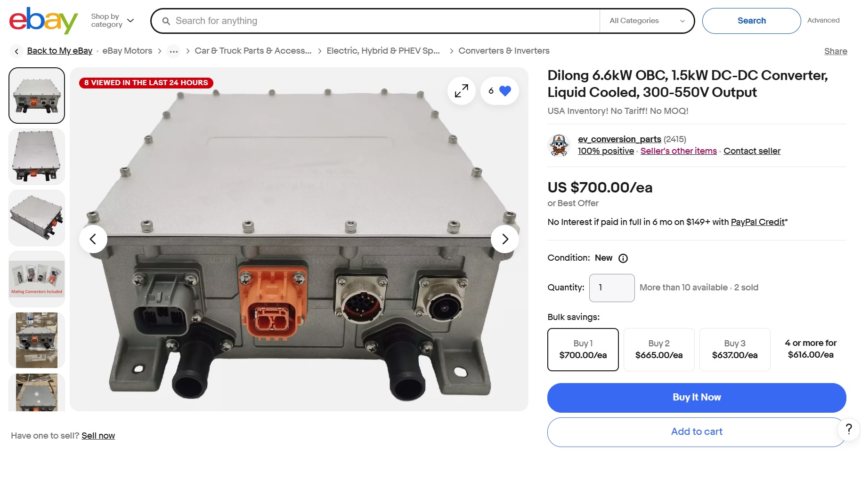
Task: Open the Converters & Inverters breadcrumb
Action: coord(504,51)
